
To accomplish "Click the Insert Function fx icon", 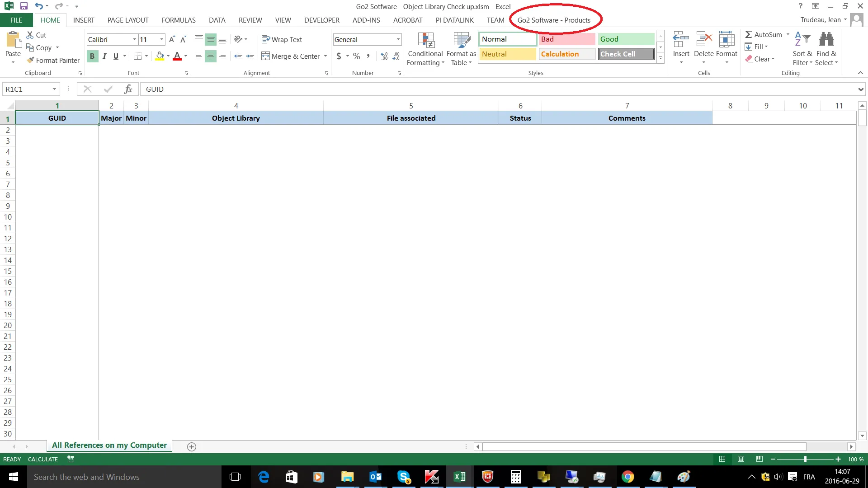I will point(128,89).
